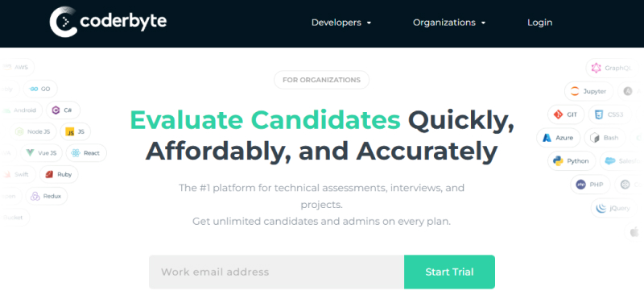Click the Coderbyte logo icon
The width and height of the screenshot is (644, 295).
(64, 22)
